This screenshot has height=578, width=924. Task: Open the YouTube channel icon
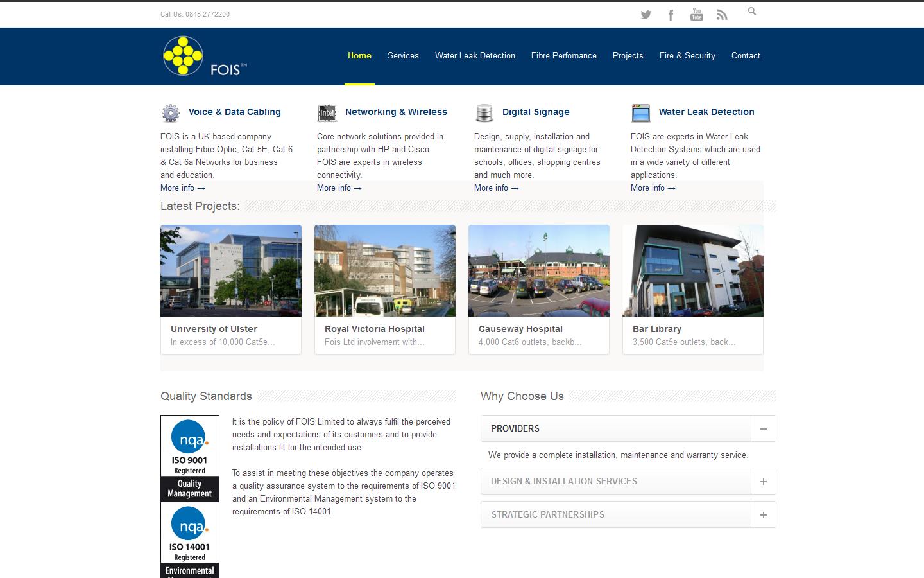coord(696,15)
